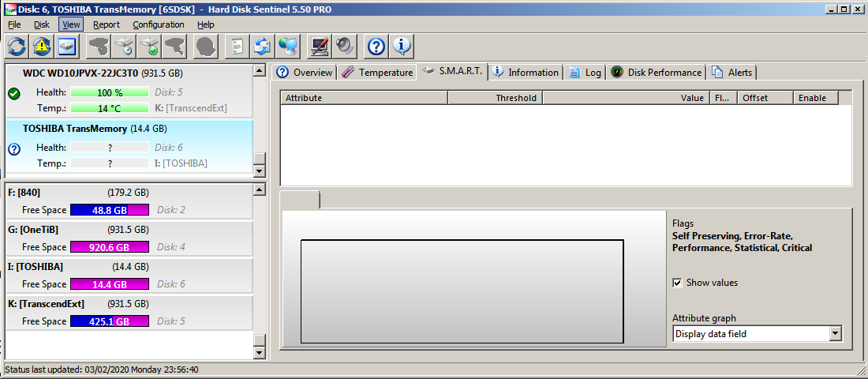Open the notepad report toolbar icon

pos(238,46)
